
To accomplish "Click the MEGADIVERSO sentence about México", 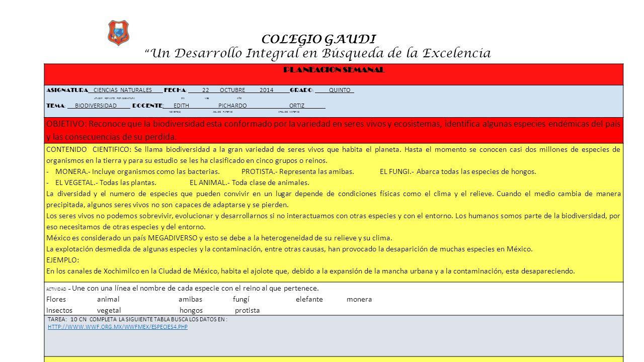I will tap(219, 238).
